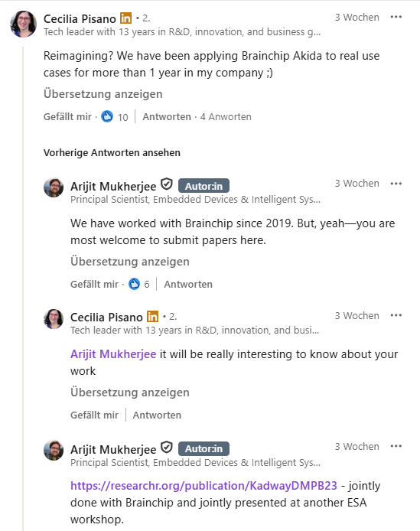Open Arijit Mukherjee's avatar in first reply
The height and width of the screenshot is (531, 420).
pyautogui.click(x=54, y=187)
